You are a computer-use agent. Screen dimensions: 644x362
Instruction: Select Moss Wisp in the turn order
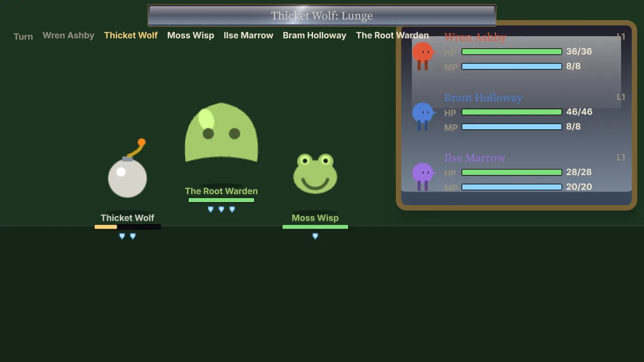191,35
